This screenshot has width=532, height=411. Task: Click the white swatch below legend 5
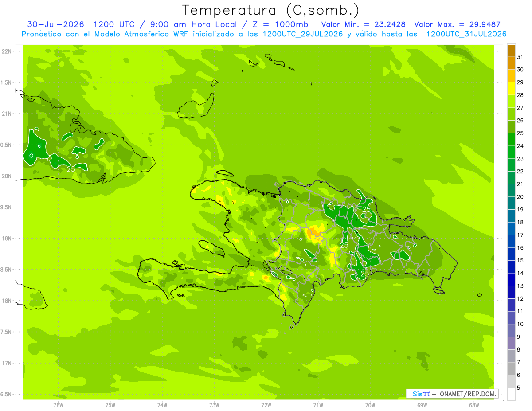tap(511, 394)
